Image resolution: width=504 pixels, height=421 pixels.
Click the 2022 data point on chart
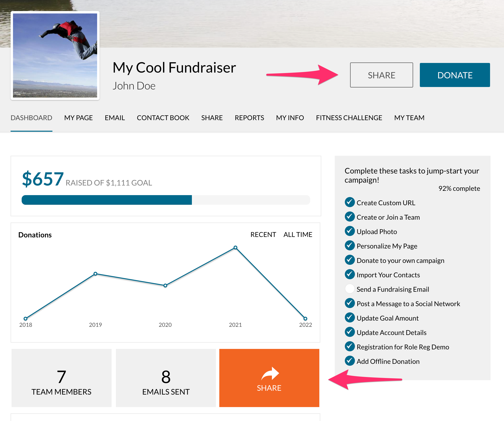(305, 319)
